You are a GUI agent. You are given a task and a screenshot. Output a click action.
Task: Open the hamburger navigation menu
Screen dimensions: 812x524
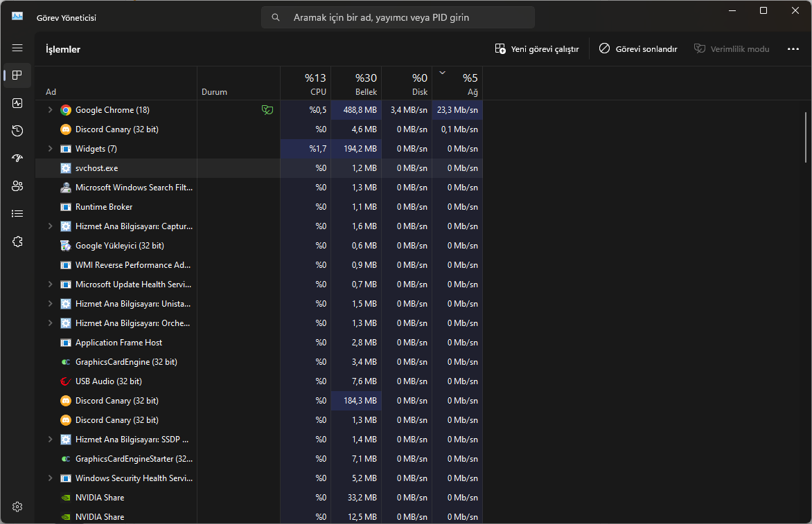[17, 48]
